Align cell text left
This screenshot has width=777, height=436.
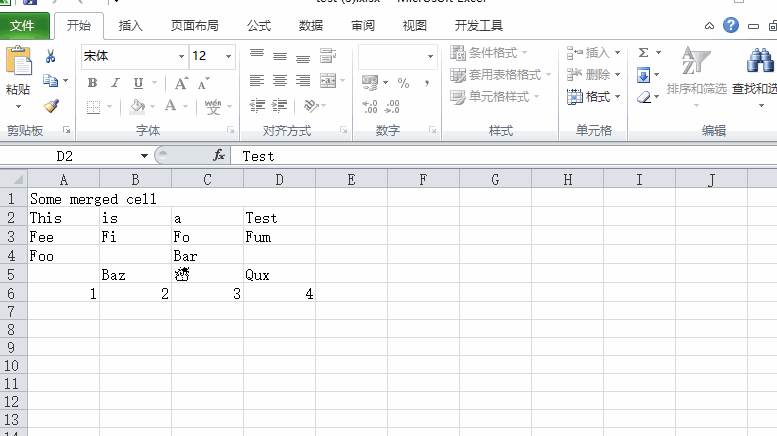tap(257, 80)
